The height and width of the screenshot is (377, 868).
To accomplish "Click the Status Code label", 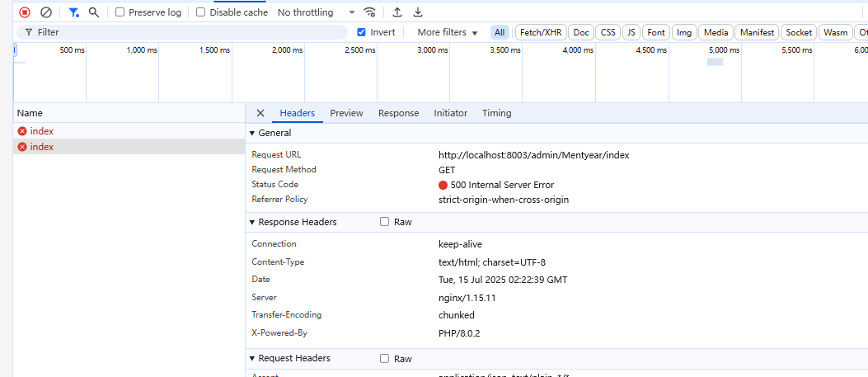I will pos(274,184).
